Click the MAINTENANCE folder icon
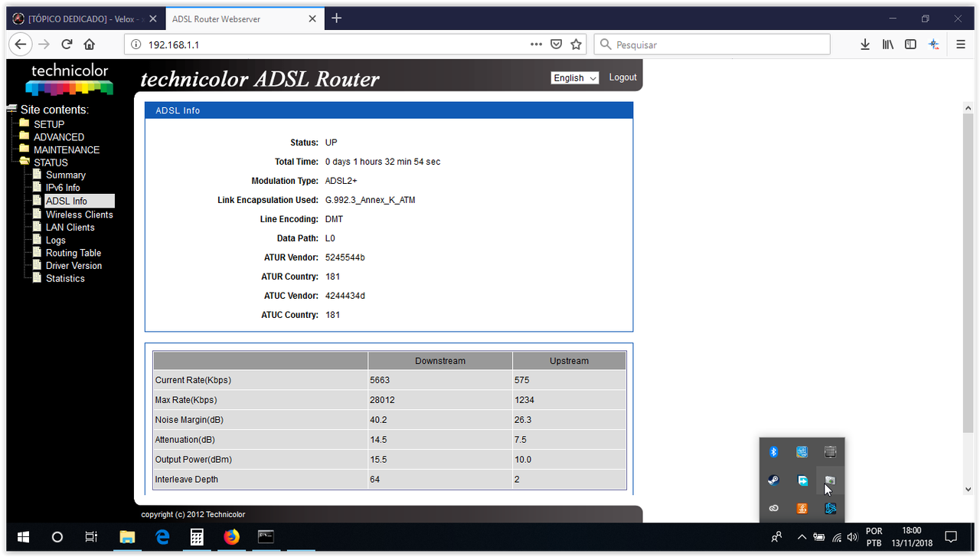Screen dimensions: 980x557 [x=22, y=149]
